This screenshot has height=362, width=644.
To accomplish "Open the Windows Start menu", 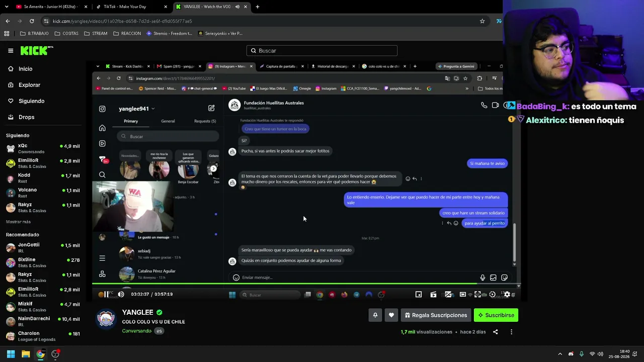I will coord(11,354).
